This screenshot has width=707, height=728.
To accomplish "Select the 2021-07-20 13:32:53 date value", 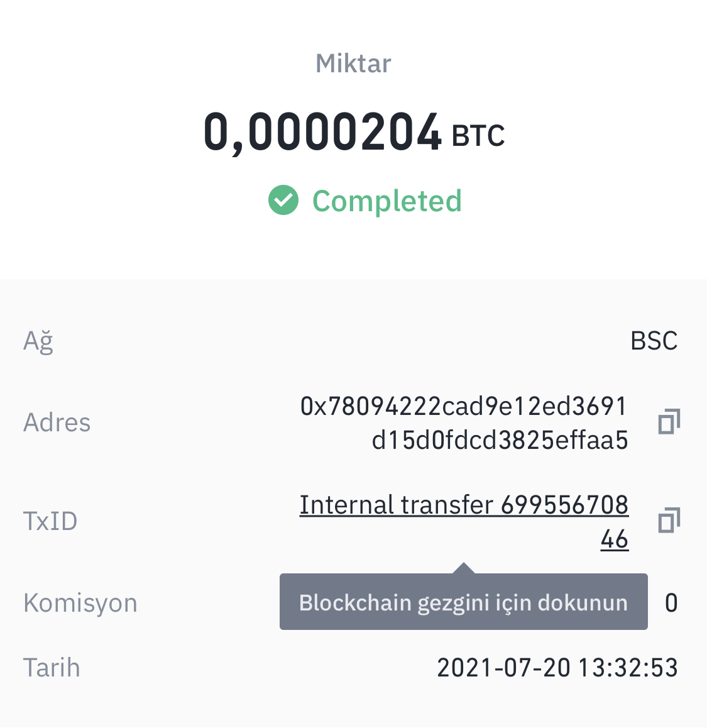I will [x=557, y=668].
